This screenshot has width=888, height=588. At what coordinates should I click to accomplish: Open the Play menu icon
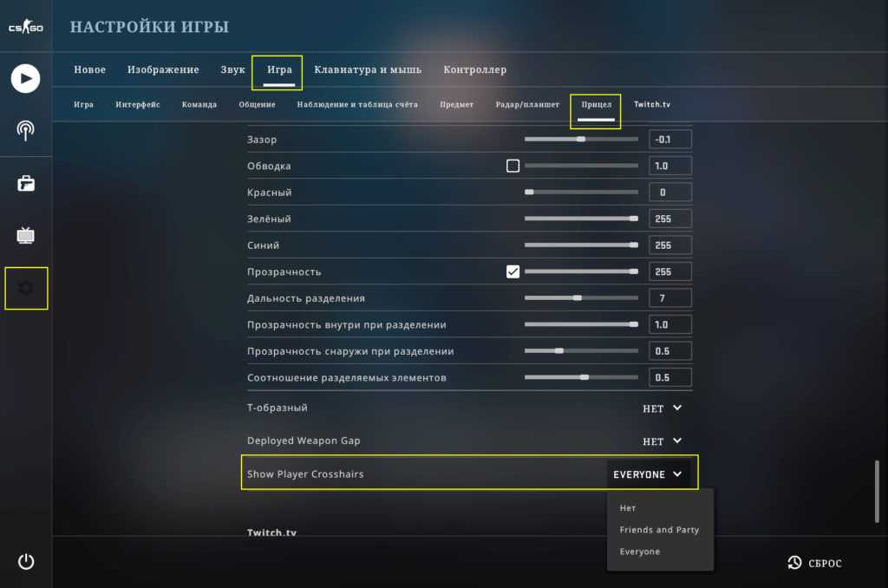tap(25, 78)
